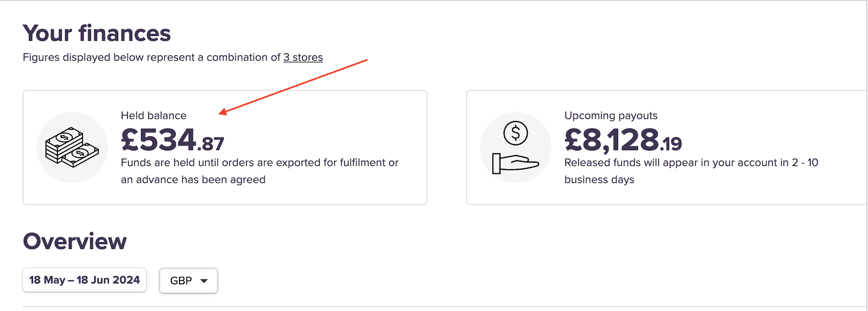This screenshot has width=868, height=311.
Task: Expand the GBP currency dropdown
Action: [188, 281]
